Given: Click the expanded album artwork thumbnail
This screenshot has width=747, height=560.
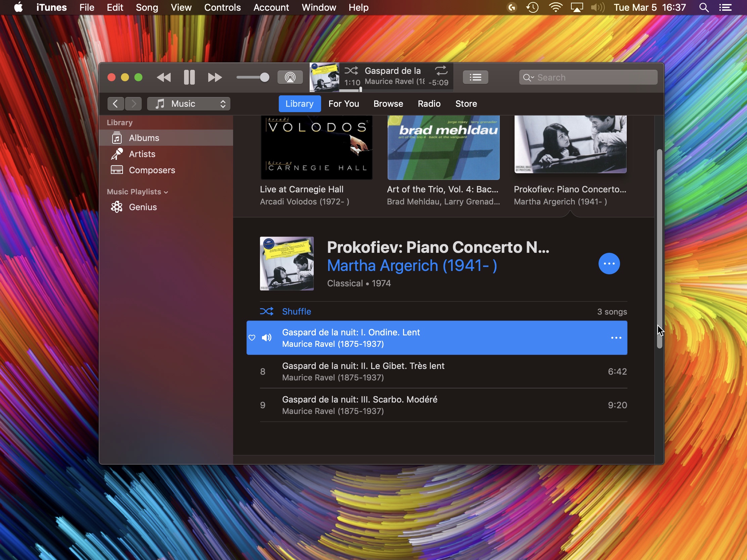Looking at the screenshot, I should [x=287, y=264].
